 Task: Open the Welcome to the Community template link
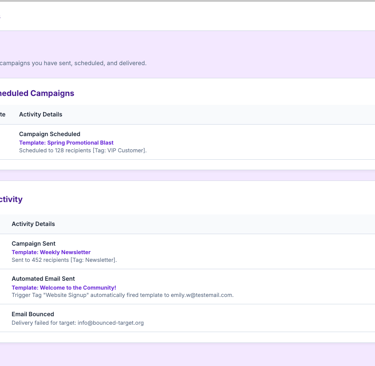click(x=64, y=288)
